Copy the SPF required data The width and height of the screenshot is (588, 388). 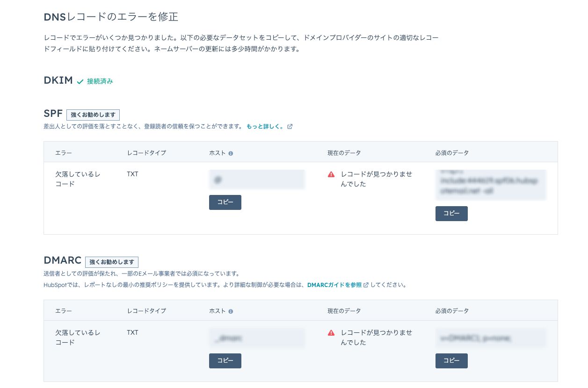(451, 214)
